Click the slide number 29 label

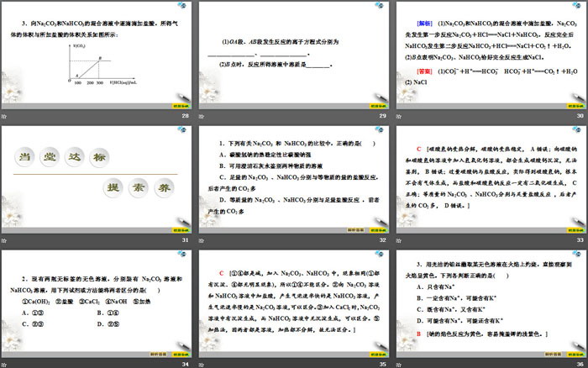[x=382, y=116]
